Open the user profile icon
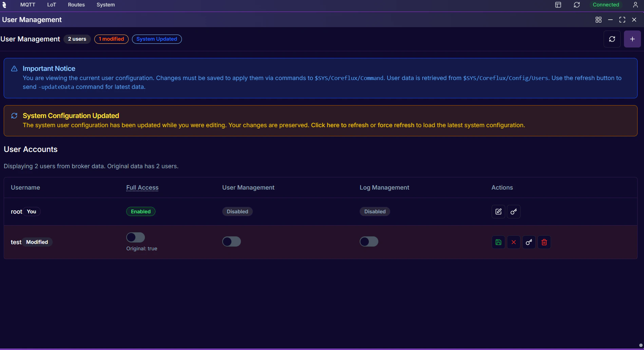 pyautogui.click(x=635, y=5)
